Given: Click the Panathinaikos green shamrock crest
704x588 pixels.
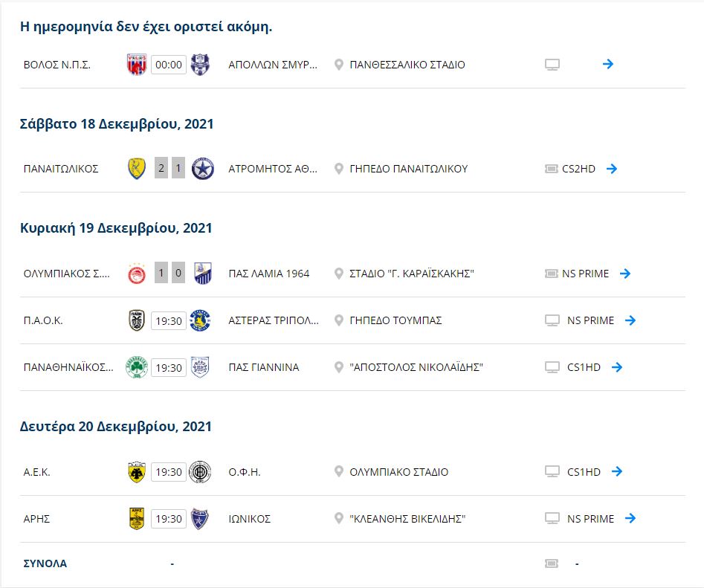Looking at the screenshot, I should (x=137, y=367).
